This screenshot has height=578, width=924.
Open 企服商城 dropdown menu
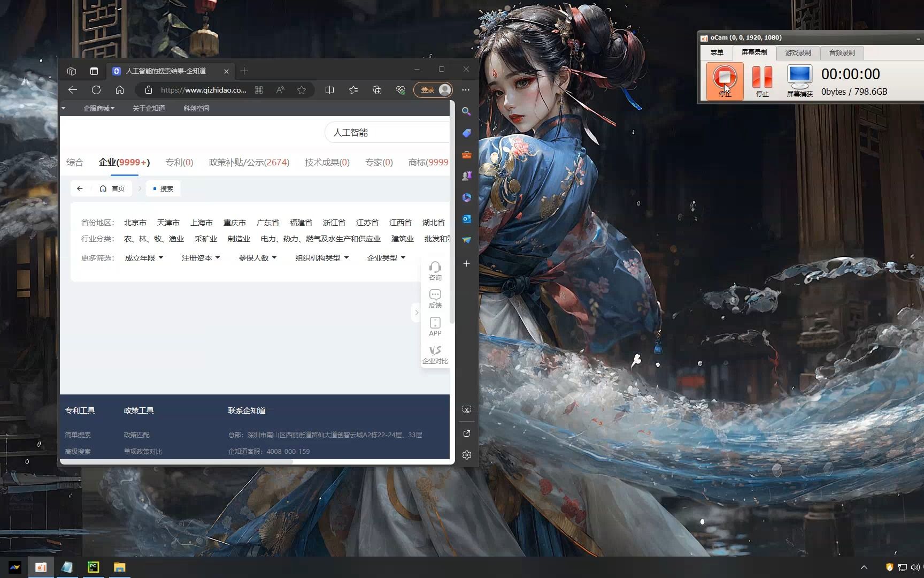[99, 108]
